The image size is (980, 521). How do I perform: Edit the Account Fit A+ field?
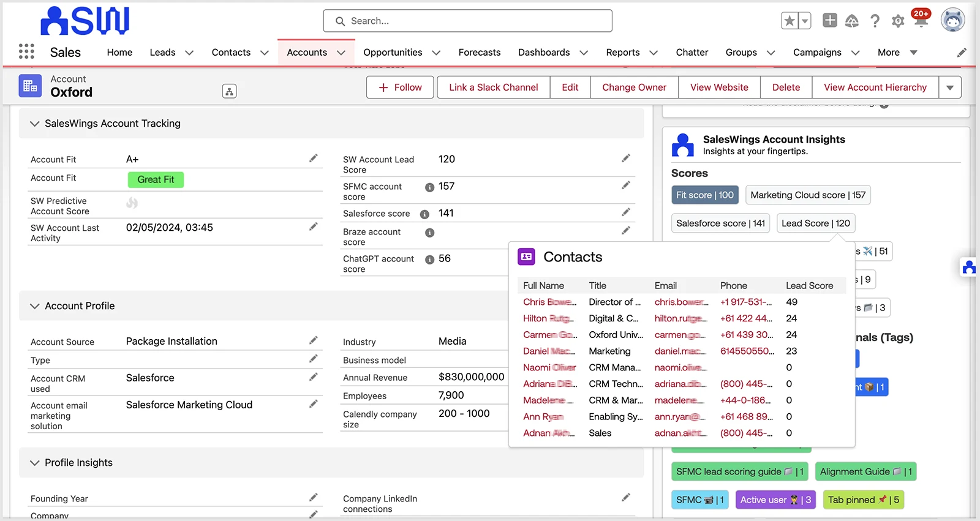(x=314, y=158)
